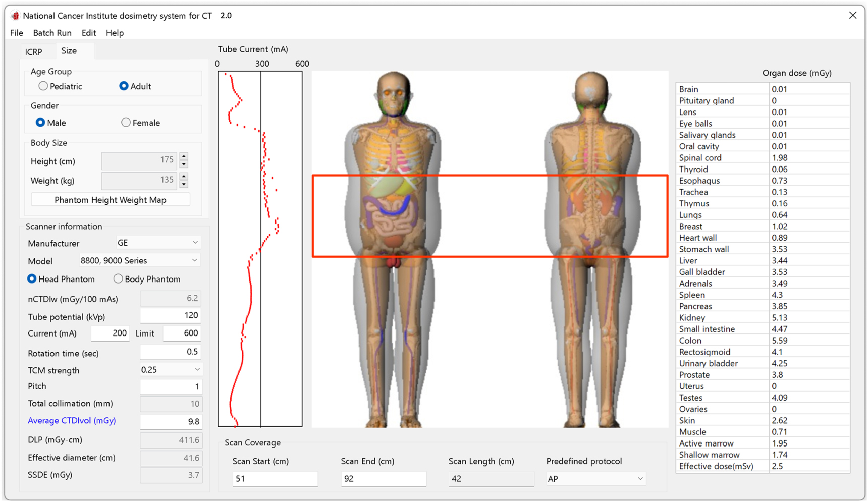868x502 pixels.
Task: Decrease Weight with the down stepper arrow
Action: (x=184, y=184)
